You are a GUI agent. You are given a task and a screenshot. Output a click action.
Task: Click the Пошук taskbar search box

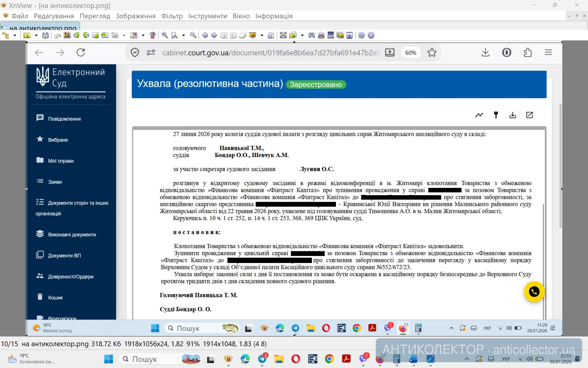[160, 359]
